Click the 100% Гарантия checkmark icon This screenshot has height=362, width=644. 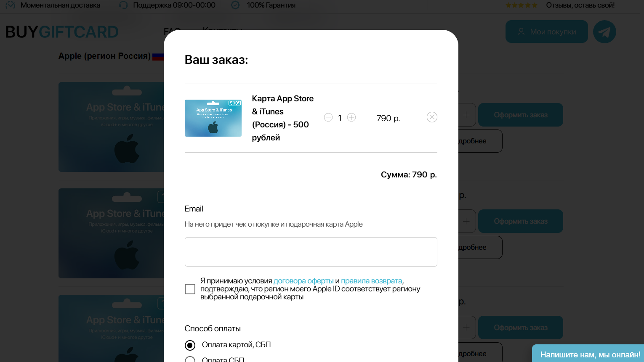tap(234, 5)
